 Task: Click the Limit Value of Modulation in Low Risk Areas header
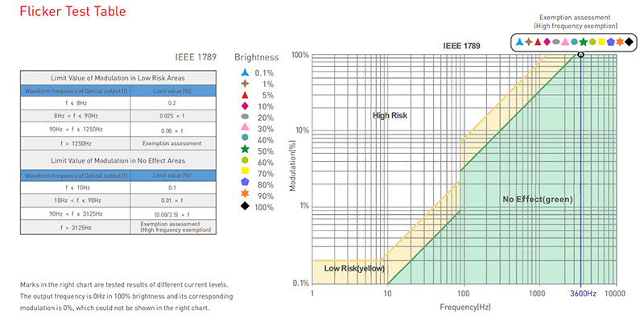coord(118,77)
